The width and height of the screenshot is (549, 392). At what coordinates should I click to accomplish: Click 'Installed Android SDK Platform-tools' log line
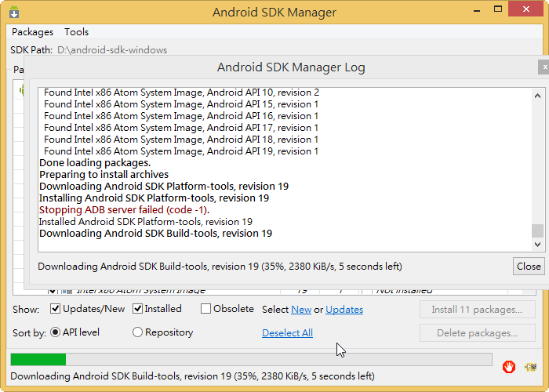[x=146, y=222]
